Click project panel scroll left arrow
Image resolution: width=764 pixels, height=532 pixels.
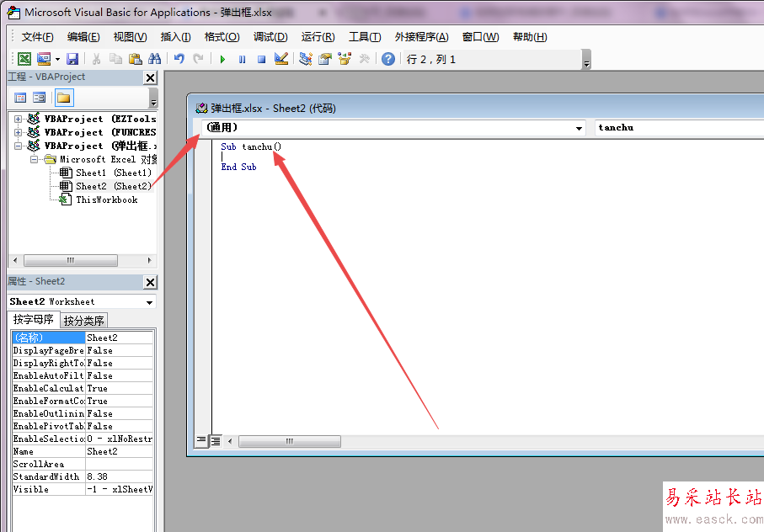[15, 260]
